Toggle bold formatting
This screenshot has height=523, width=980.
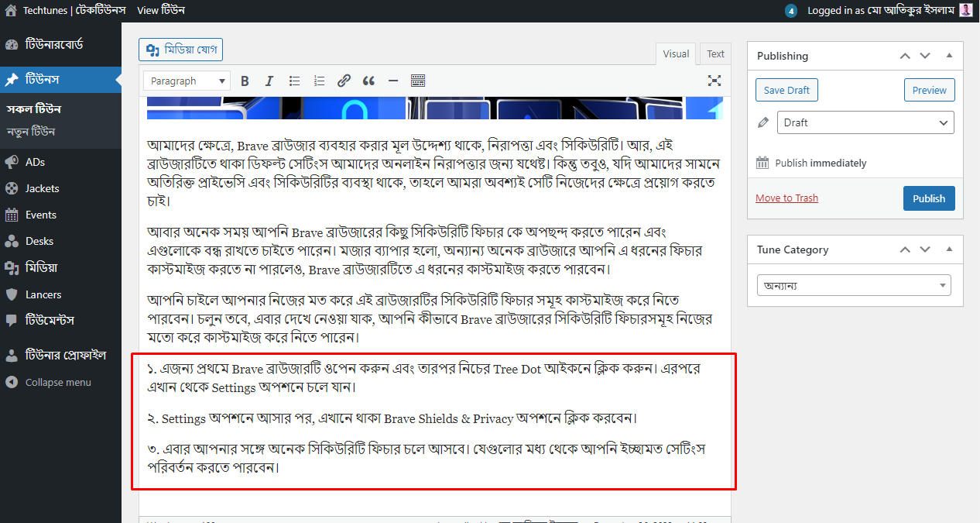[x=245, y=80]
